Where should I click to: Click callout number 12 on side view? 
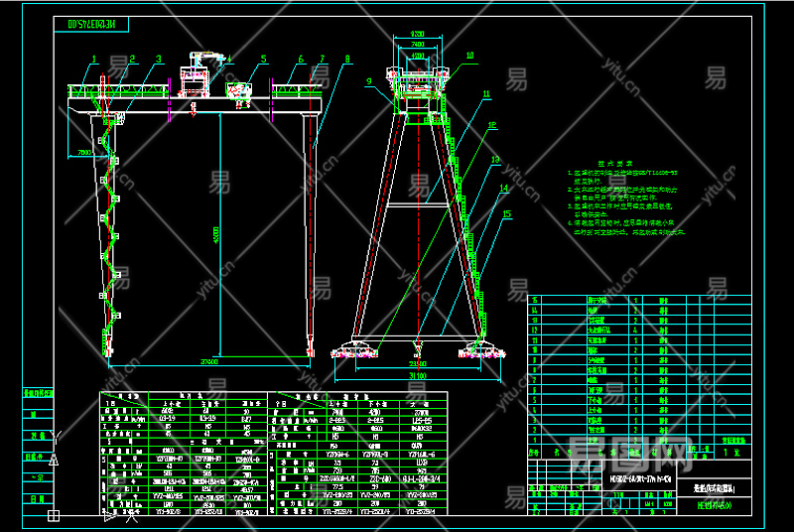pyautogui.click(x=491, y=125)
